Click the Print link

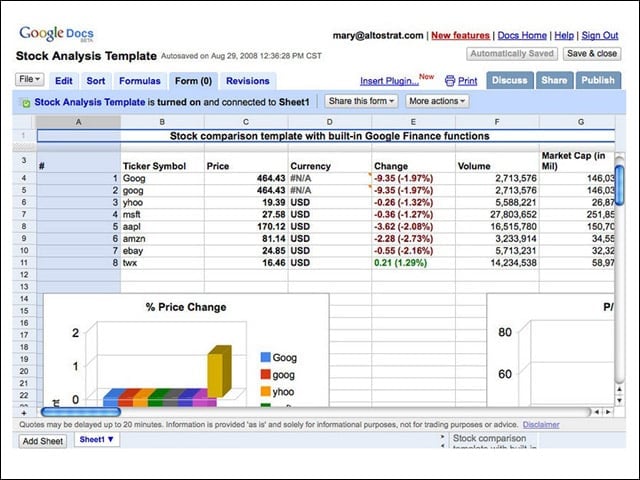click(467, 81)
